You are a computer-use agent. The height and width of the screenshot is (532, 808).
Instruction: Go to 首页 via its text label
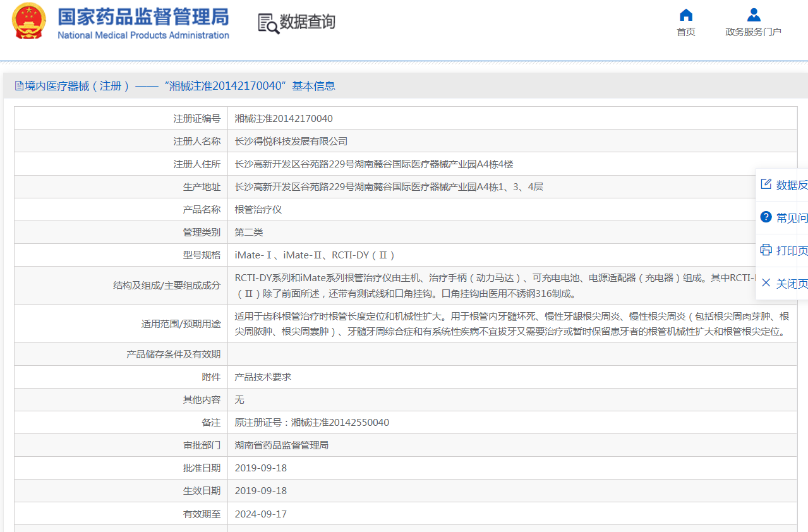click(685, 32)
